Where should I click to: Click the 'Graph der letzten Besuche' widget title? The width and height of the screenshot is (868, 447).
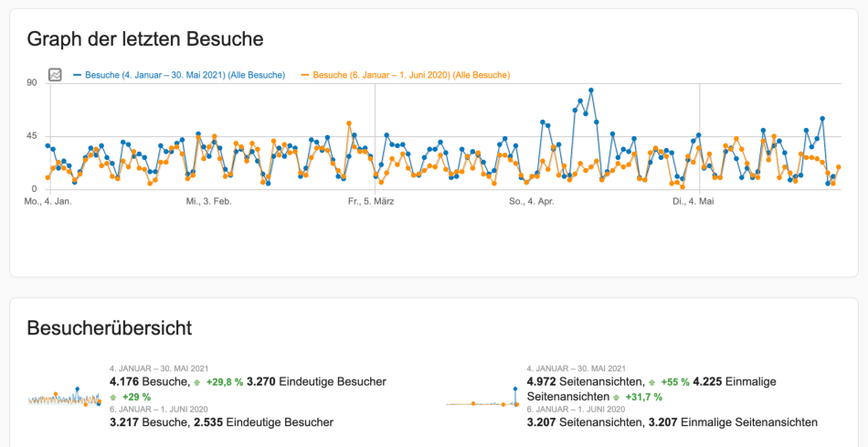click(x=145, y=39)
